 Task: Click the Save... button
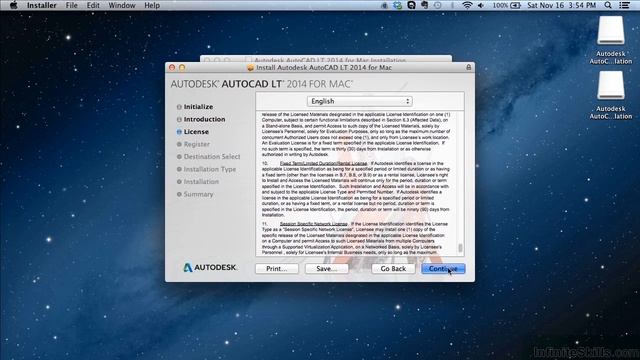pos(327,269)
